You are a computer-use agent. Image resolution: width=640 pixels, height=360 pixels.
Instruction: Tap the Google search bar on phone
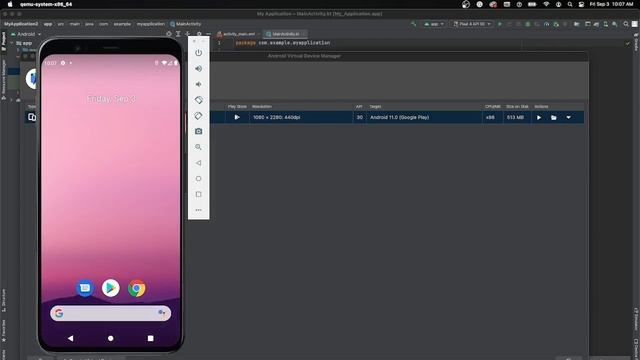tap(111, 313)
